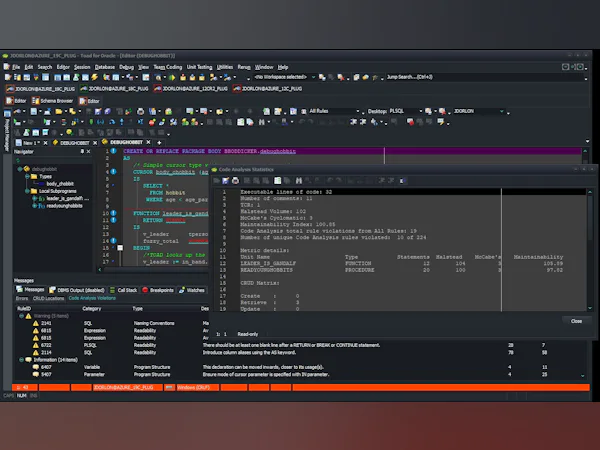
Task: Open the Schema Browser window tab
Action: coord(51,101)
